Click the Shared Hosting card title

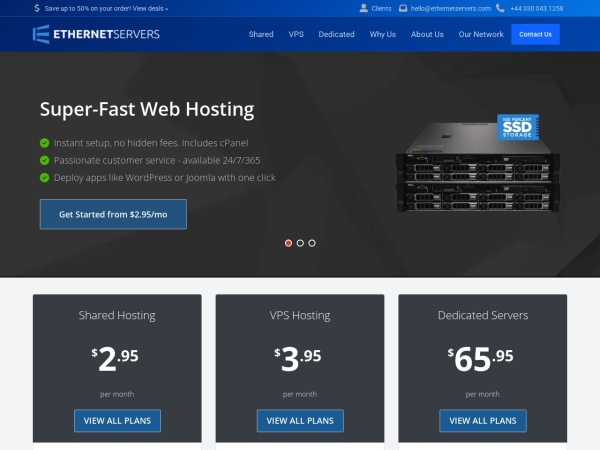click(x=117, y=315)
